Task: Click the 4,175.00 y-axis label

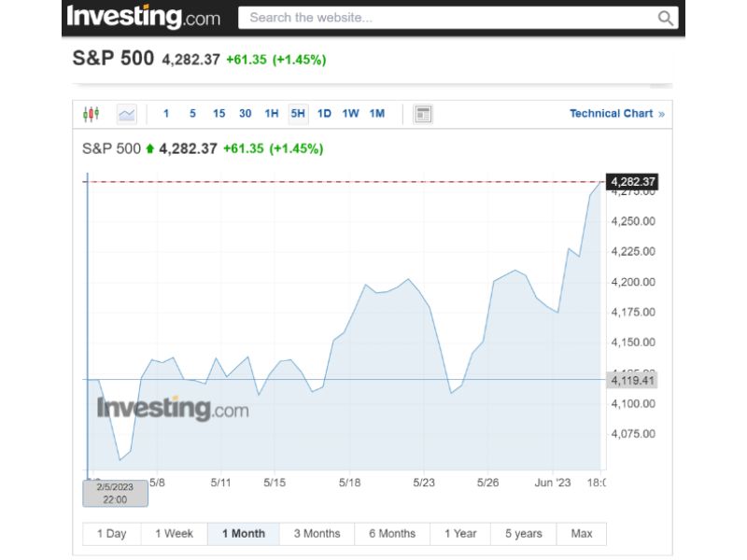Action: pyautogui.click(x=633, y=313)
